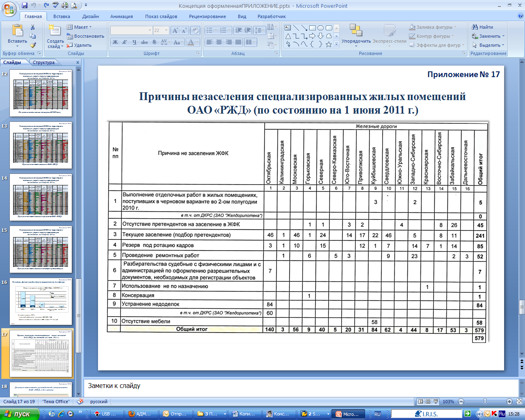Click the Undo icon in quick access toolbar
Image resolution: width=525 pixels, height=420 pixels.
click(x=34, y=6)
